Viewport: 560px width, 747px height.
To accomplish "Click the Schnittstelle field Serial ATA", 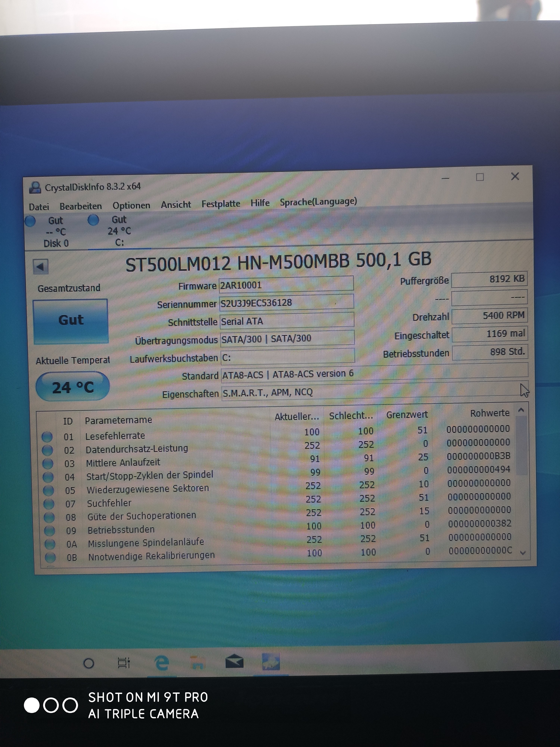I will tap(287, 320).
